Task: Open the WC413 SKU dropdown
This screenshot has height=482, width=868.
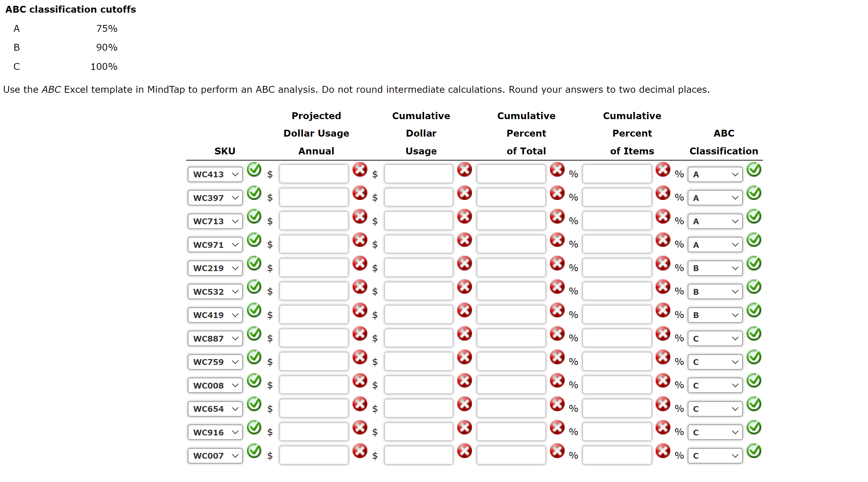Action: point(215,174)
